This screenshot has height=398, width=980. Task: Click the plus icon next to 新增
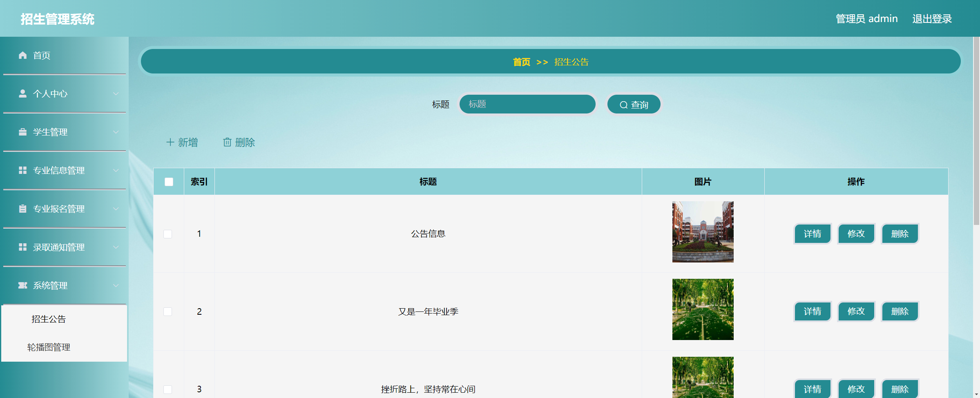click(171, 142)
